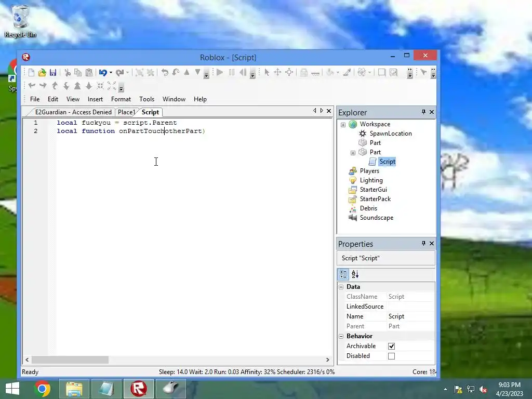Click the Ungroup parts toolbar icon
The image size is (532, 399).
coord(150,72)
